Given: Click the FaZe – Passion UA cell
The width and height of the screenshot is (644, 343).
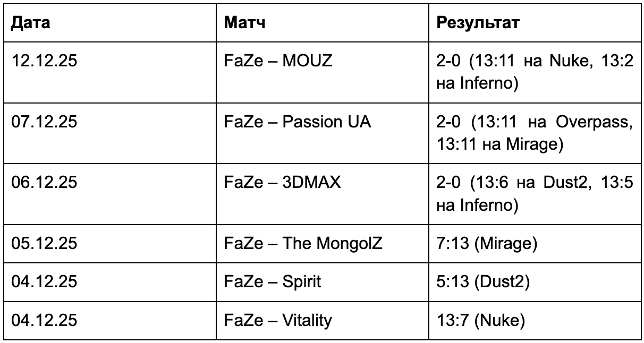Looking at the screenshot, I should pyautogui.click(x=298, y=122).
